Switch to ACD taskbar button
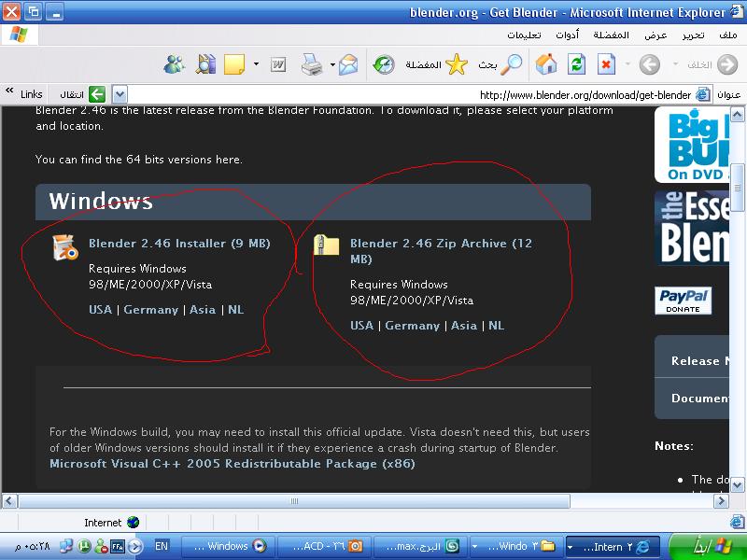Image resolution: width=747 pixels, height=560 pixels. tap(324, 546)
